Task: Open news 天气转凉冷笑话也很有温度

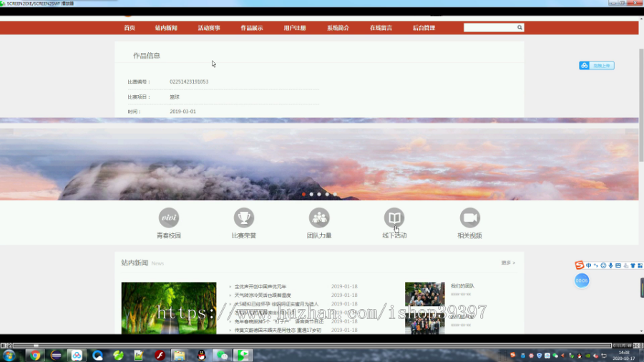Action: click(x=263, y=295)
